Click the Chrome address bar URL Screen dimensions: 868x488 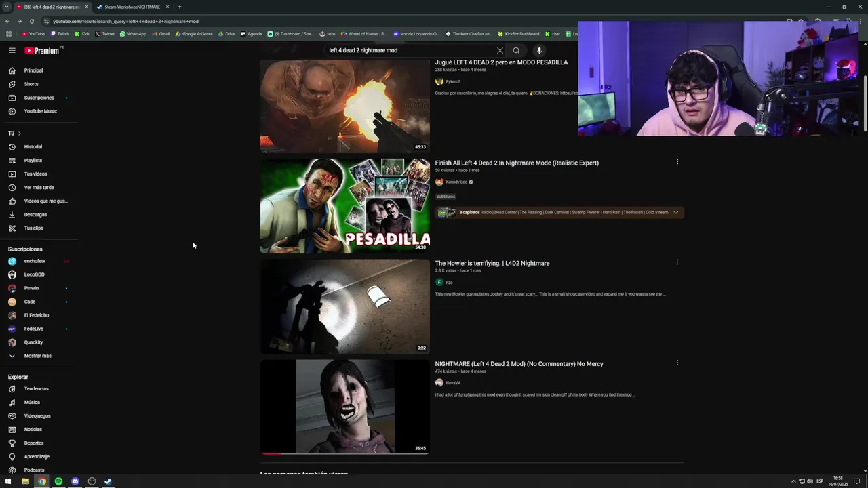[x=125, y=21]
